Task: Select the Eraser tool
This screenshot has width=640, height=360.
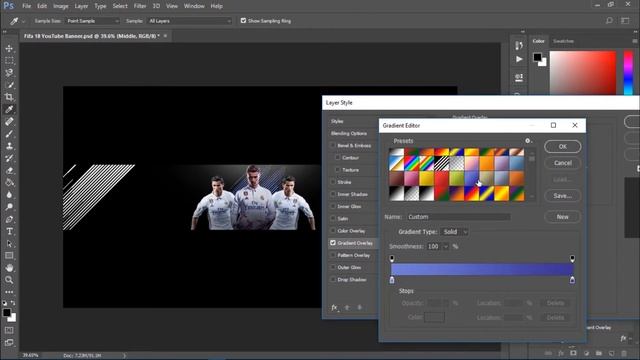Action: coord(9,171)
